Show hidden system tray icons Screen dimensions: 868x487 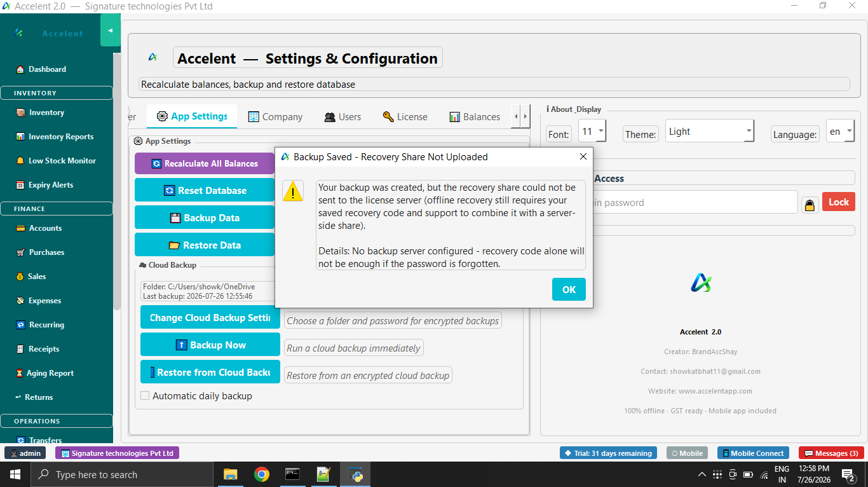(x=702, y=474)
